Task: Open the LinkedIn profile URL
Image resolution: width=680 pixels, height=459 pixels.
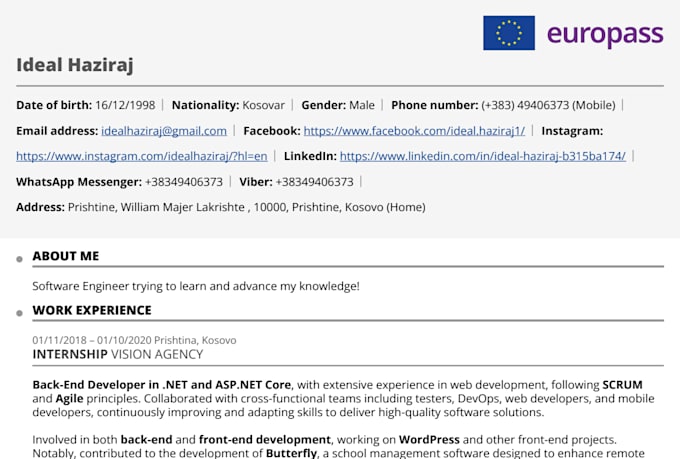Action: coord(483,156)
